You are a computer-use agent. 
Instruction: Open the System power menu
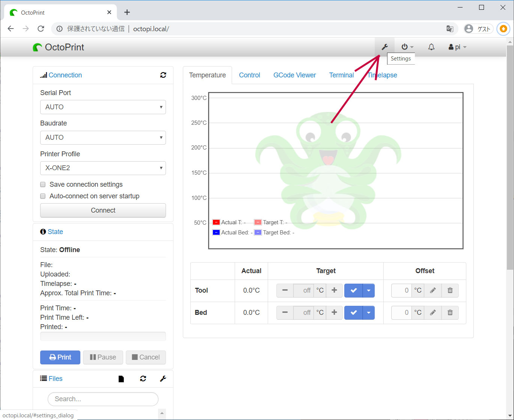pyautogui.click(x=407, y=47)
